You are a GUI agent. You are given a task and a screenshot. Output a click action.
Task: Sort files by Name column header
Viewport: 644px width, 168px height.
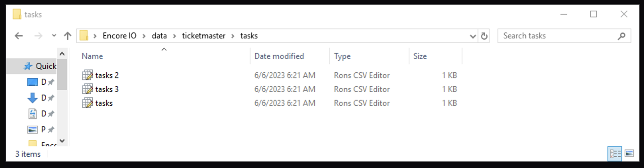pos(92,56)
